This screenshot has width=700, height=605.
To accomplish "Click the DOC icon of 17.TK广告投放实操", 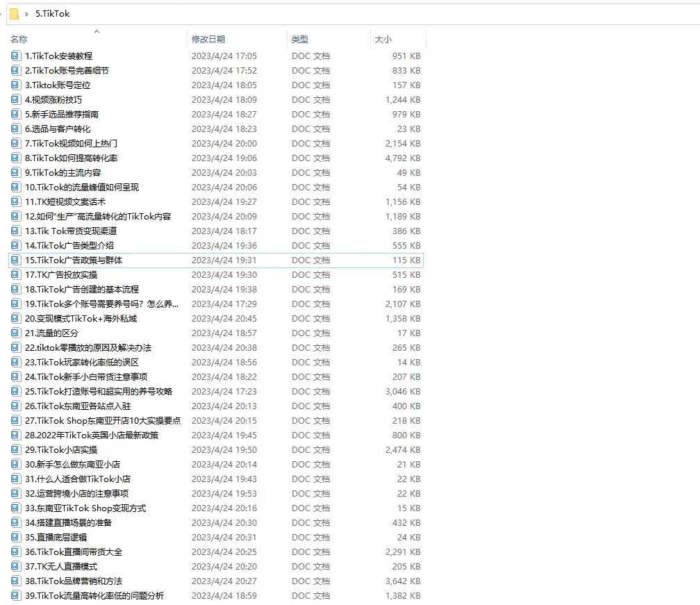I will click(x=15, y=274).
